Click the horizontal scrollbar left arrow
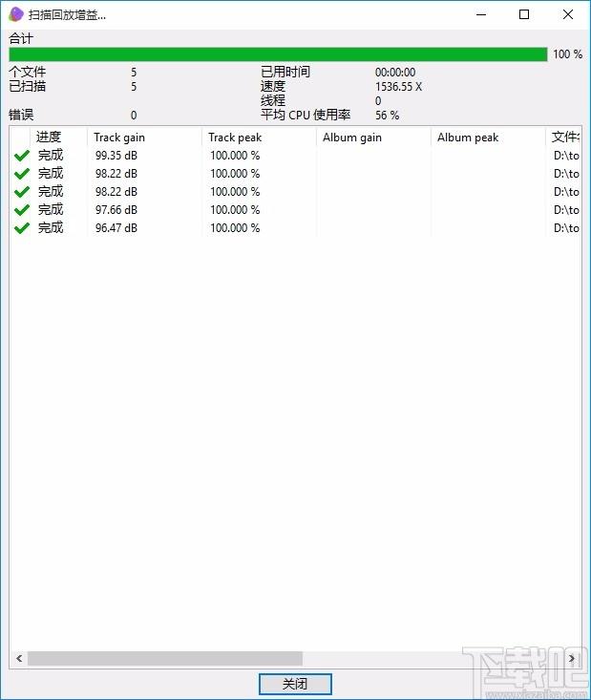The width and height of the screenshot is (591, 700). (18, 659)
